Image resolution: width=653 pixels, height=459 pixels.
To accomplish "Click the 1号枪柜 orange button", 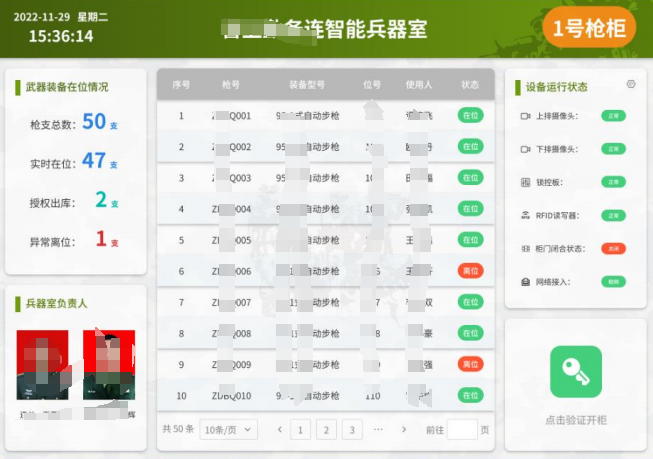I will pyautogui.click(x=589, y=28).
